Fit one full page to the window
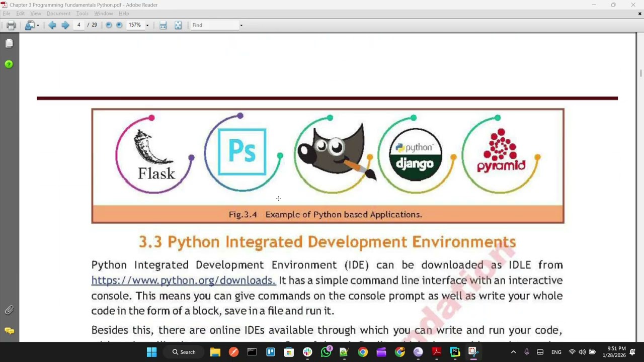Image resolution: width=644 pixels, height=362 pixels. 178,25
